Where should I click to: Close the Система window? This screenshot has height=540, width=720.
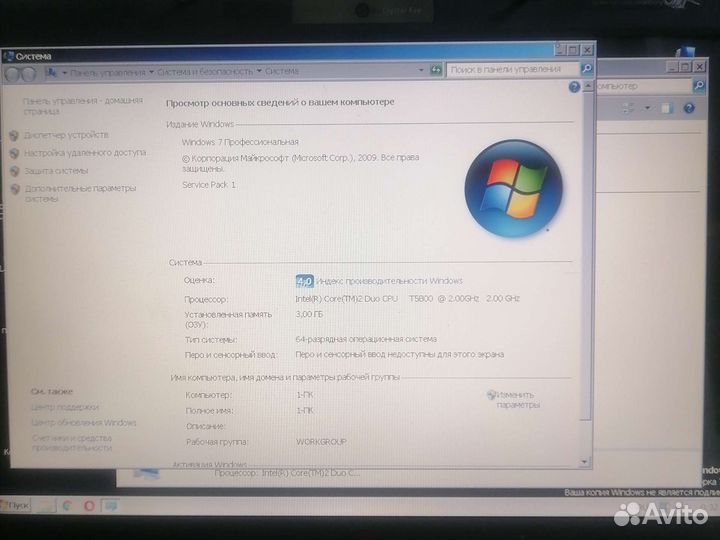pos(587,49)
